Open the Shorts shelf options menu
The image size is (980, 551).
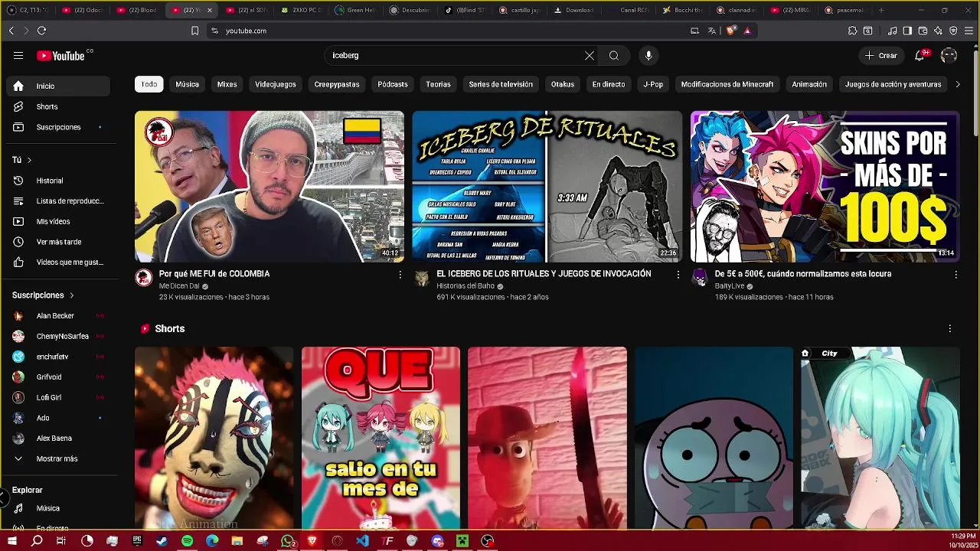(950, 328)
